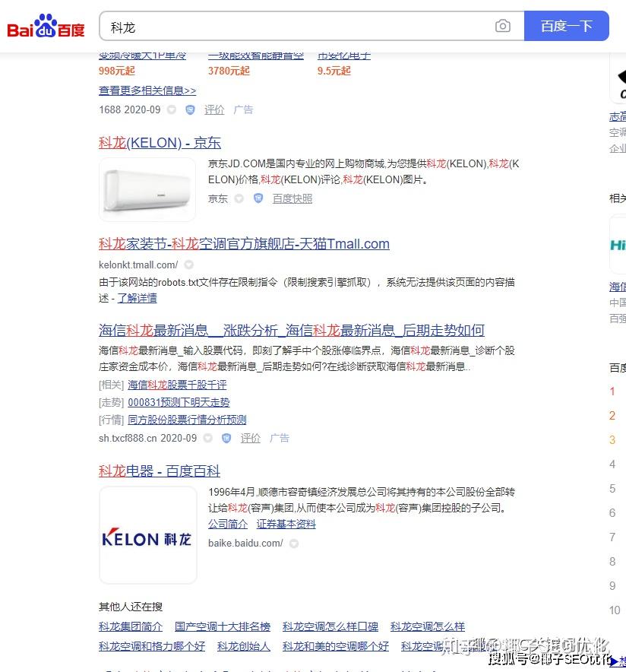This screenshot has height=672, width=626.
Task: Open image search via the camera icon
Action: coord(503,26)
